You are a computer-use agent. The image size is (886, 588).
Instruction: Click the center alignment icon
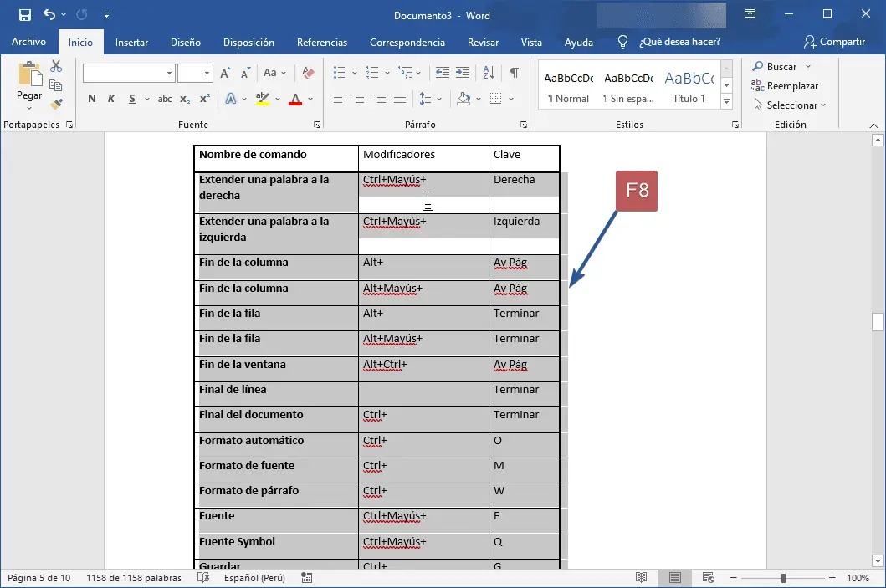359,98
